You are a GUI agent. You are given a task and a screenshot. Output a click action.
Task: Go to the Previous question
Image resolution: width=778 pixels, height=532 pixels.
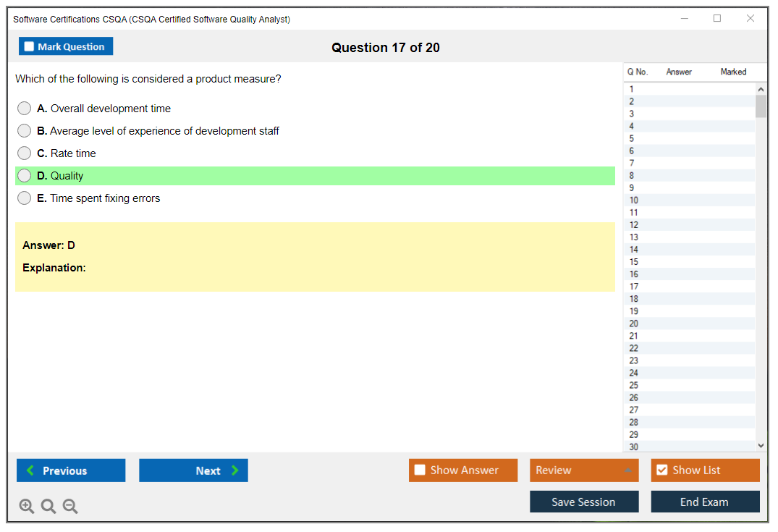(71, 470)
